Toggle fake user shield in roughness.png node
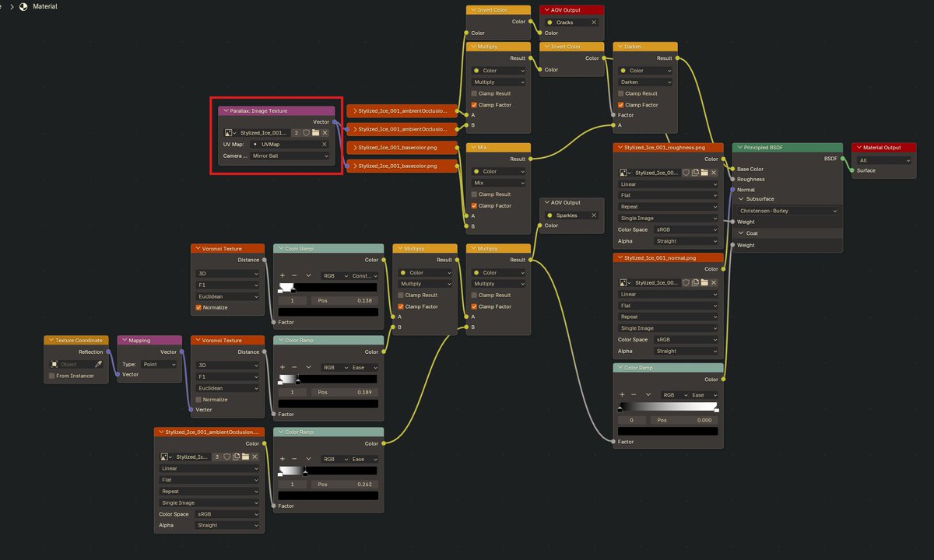This screenshot has height=560, width=934. 686,173
